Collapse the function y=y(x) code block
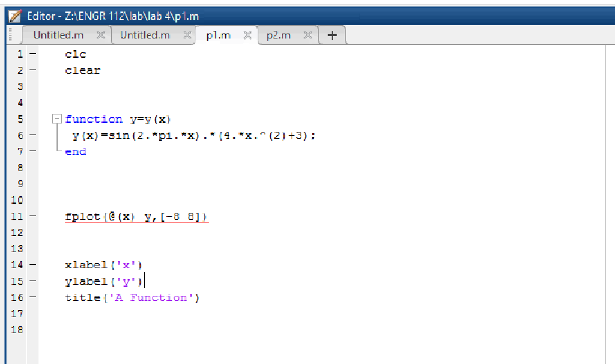The height and width of the screenshot is (364, 615). click(56, 118)
